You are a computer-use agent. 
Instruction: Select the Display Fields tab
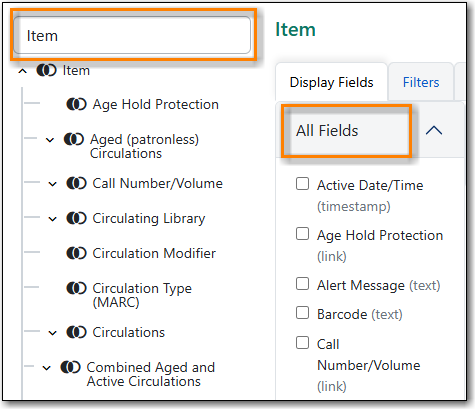click(331, 82)
